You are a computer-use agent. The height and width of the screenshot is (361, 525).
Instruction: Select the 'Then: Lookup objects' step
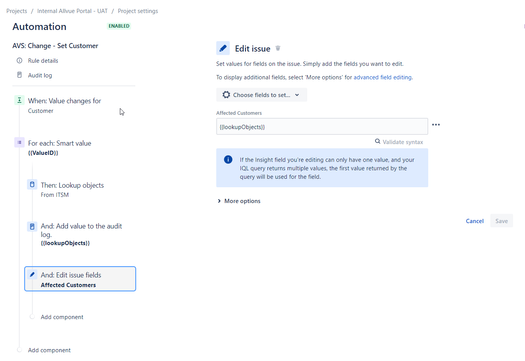72,185
